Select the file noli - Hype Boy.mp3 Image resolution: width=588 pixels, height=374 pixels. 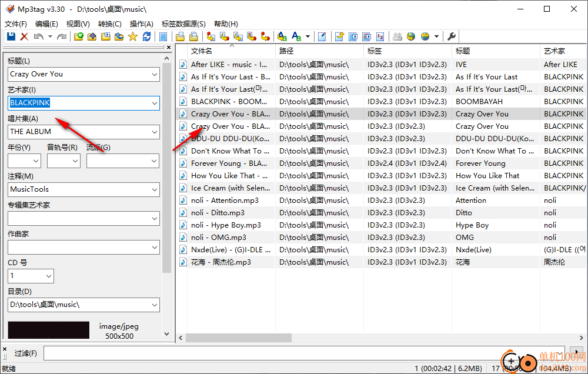click(226, 225)
